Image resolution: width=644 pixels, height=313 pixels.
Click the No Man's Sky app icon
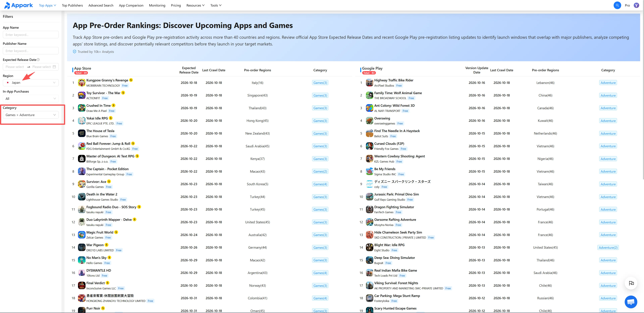click(x=82, y=260)
